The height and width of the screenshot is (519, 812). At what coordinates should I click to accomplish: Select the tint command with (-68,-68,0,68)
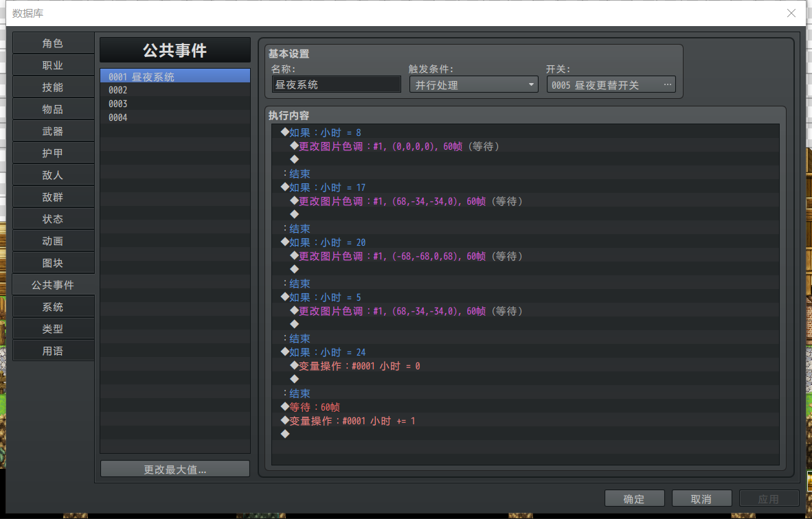[x=526, y=256]
